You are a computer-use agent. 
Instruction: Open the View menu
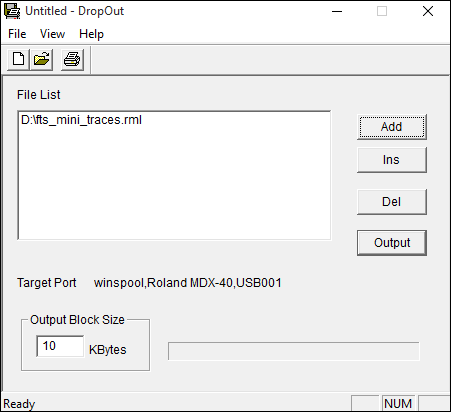[x=52, y=34]
